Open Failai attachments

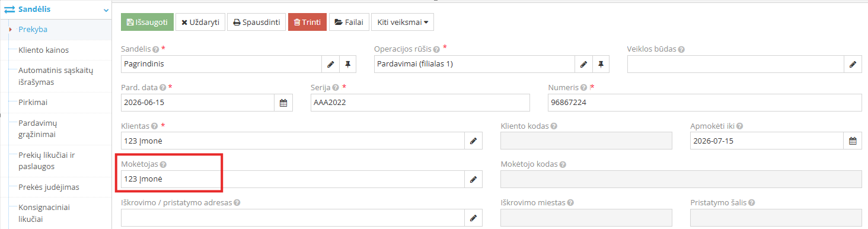coord(349,22)
